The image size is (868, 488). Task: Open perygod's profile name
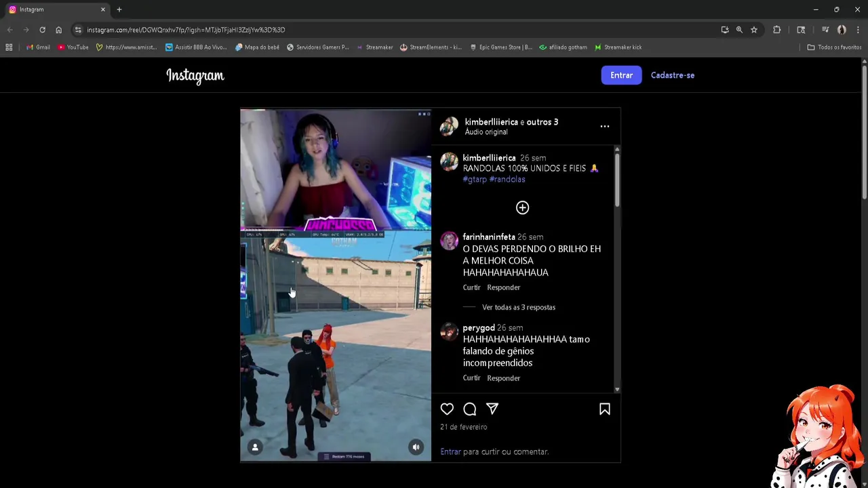479,328
